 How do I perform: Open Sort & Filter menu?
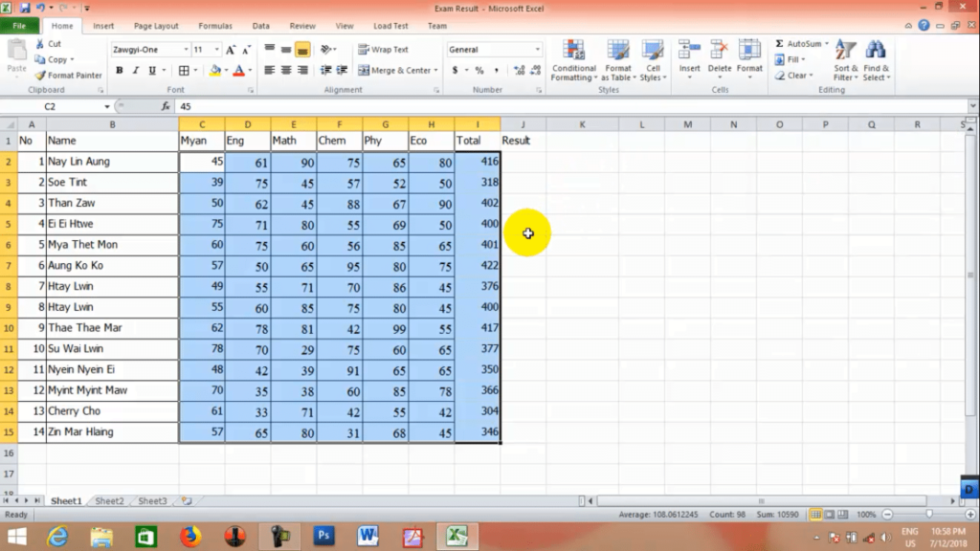[846, 60]
